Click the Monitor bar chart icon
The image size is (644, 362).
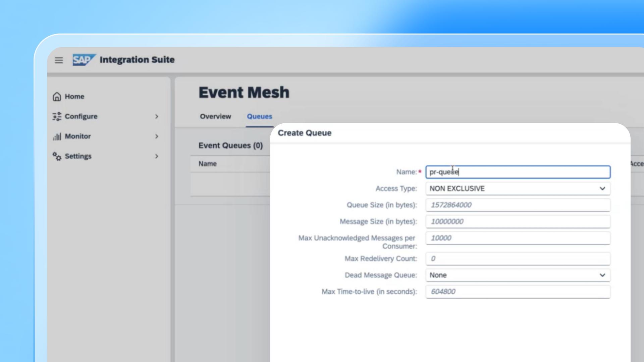click(57, 136)
